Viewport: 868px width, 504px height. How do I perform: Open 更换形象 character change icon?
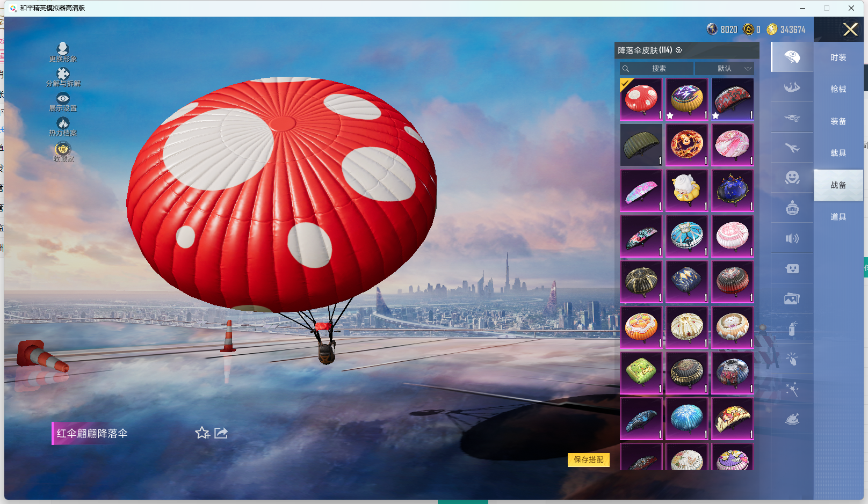click(63, 52)
